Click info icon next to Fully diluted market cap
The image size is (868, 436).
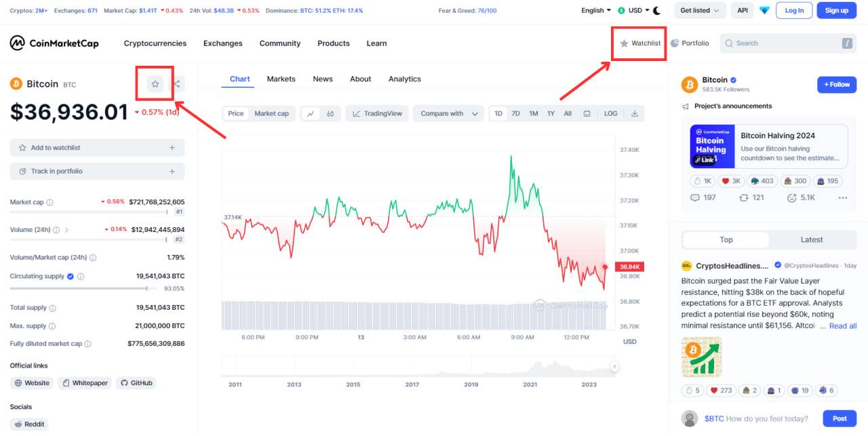pos(87,344)
